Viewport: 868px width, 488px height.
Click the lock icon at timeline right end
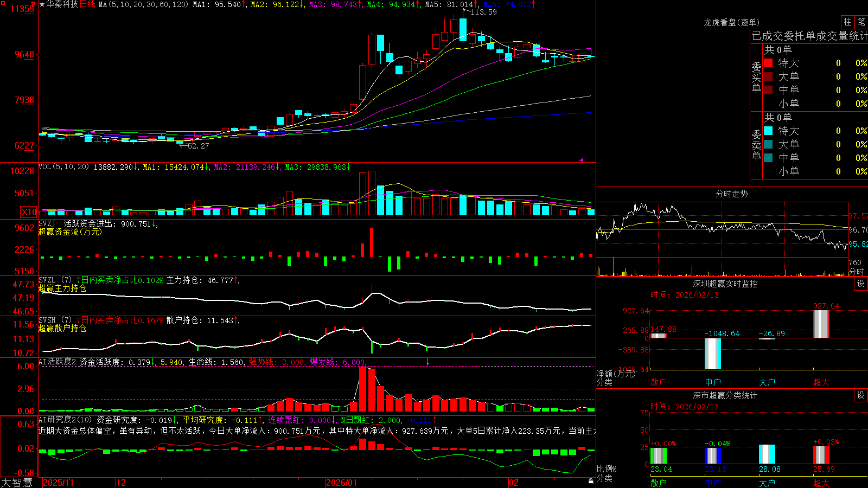[x=591, y=481]
